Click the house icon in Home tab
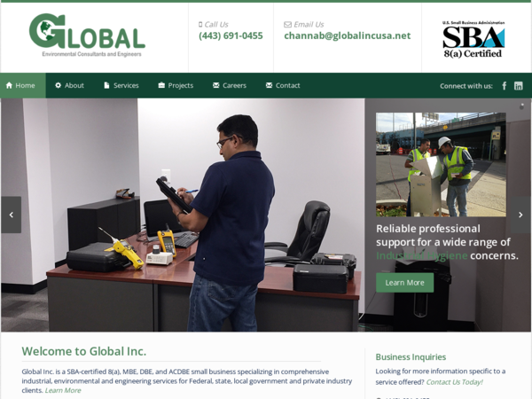Screen dimensions: 532x399 click(x=9, y=85)
